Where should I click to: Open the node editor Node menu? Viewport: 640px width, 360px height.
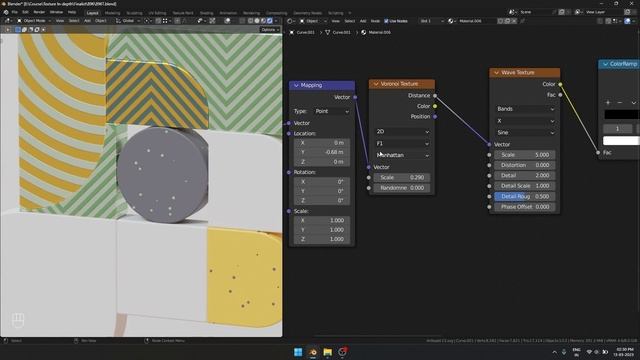coord(375,21)
